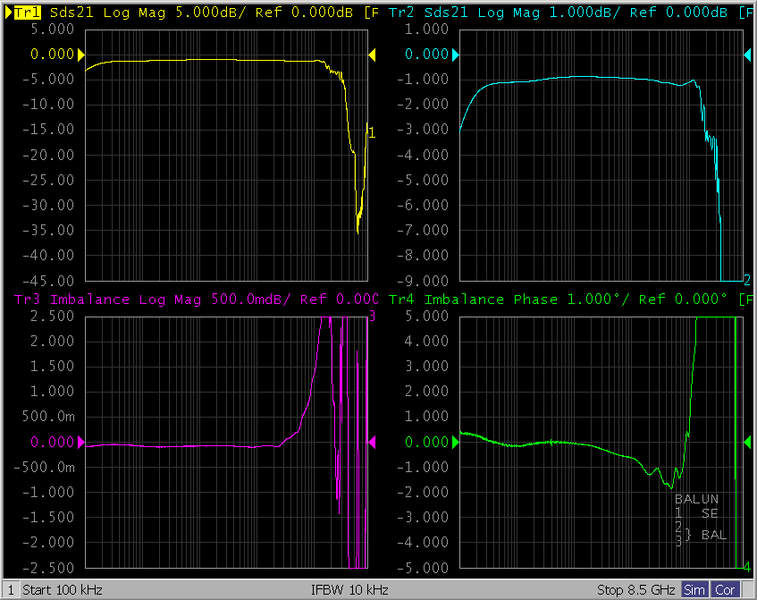Click the -500.0m scale value on Tr3
The height and width of the screenshot is (600, 757).
coord(44,467)
